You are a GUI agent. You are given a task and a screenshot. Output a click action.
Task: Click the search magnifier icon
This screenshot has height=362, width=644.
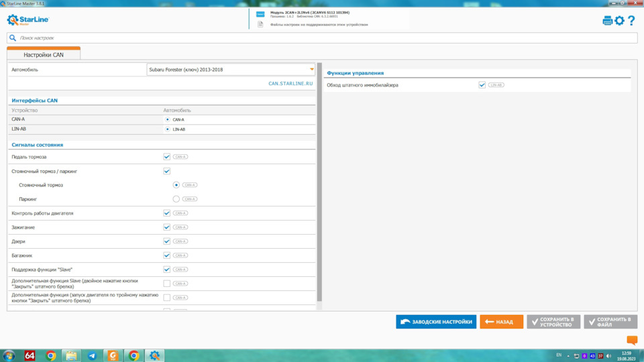click(13, 38)
